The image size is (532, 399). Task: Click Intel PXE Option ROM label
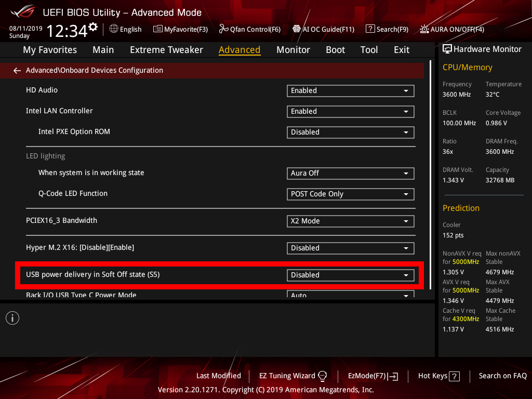(74, 131)
